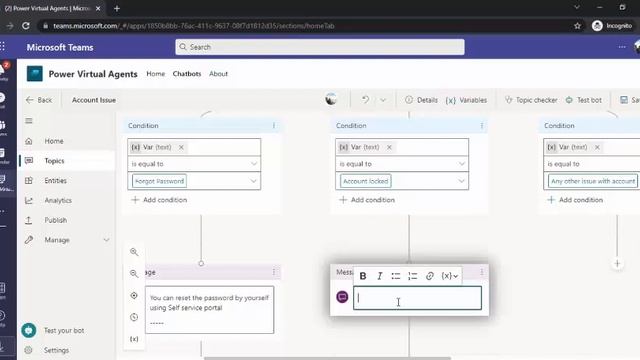Close the Power Virtual Agents browser tab
The image size is (640, 360).
[x=98, y=8]
